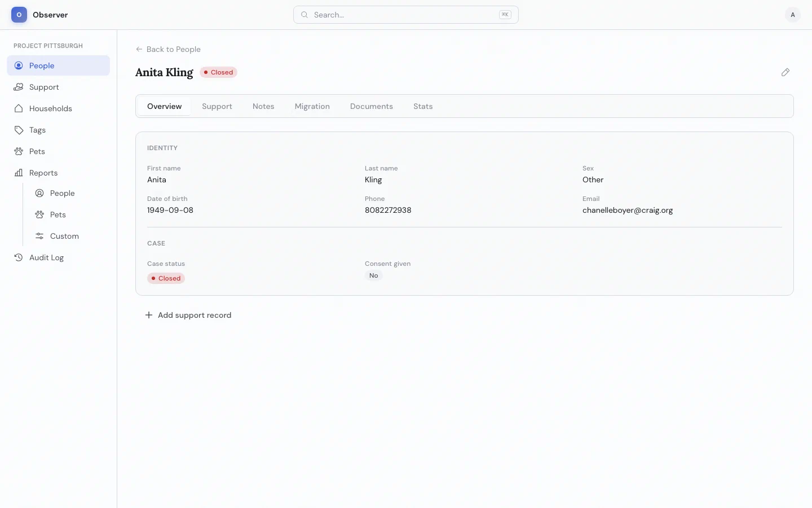Click the Custom sliders icon
The height and width of the screenshot is (508, 812).
(x=39, y=236)
